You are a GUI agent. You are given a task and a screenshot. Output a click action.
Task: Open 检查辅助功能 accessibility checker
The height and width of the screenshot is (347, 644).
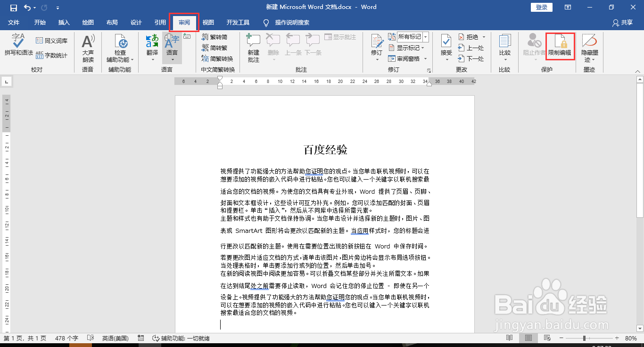(120, 48)
